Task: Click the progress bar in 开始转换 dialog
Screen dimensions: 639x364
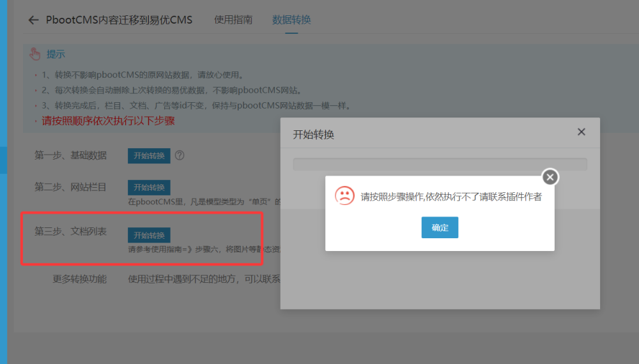Action: pos(440,164)
